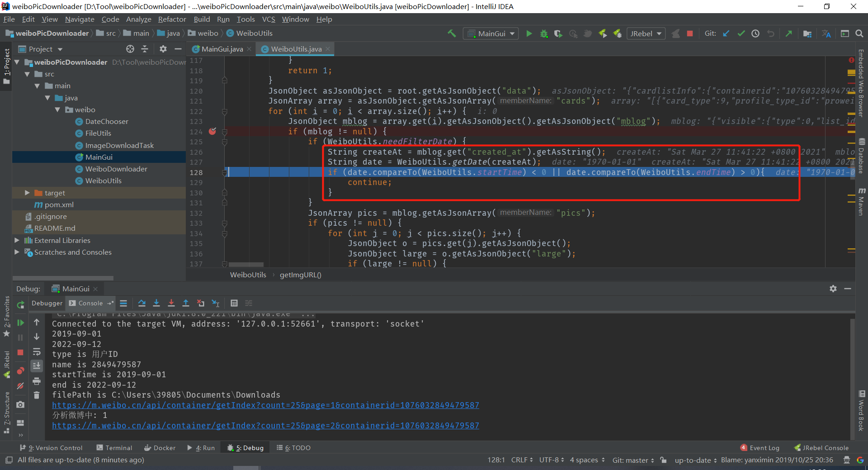Switch to the MainGui.java editor tab

pyautogui.click(x=222, y=49)
